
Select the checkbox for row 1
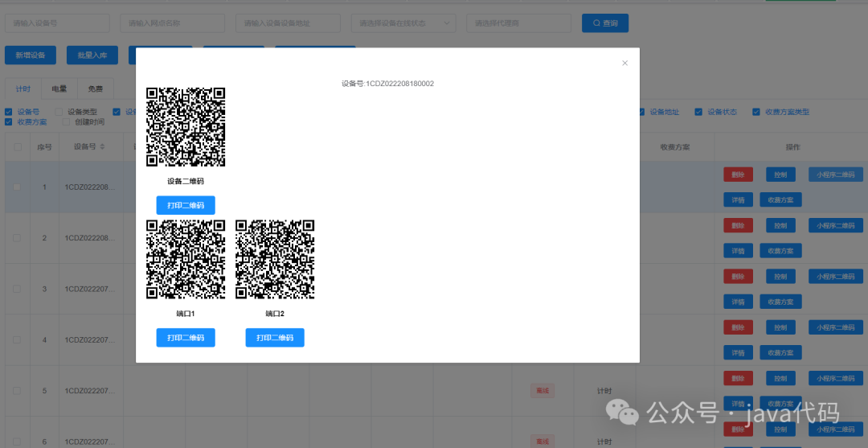(x=17, y=187)
